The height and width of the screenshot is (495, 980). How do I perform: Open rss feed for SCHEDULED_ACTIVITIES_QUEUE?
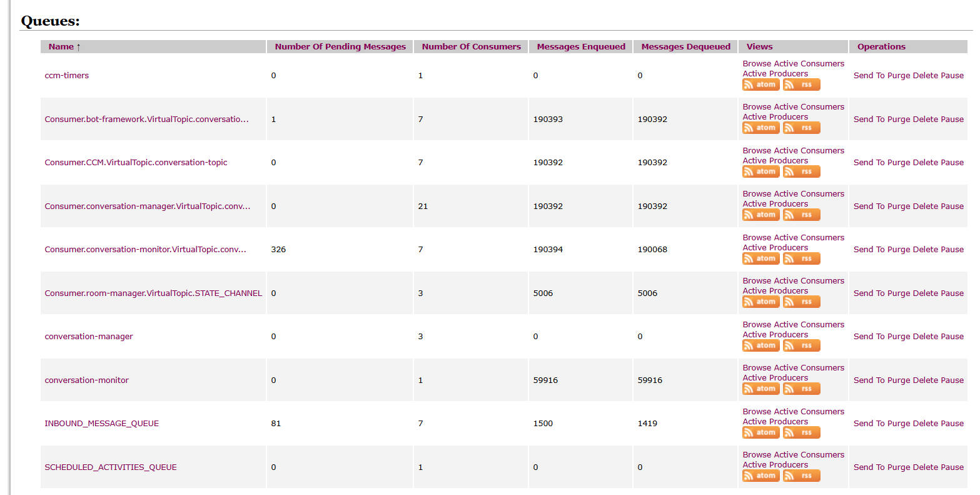coord(801,476)
